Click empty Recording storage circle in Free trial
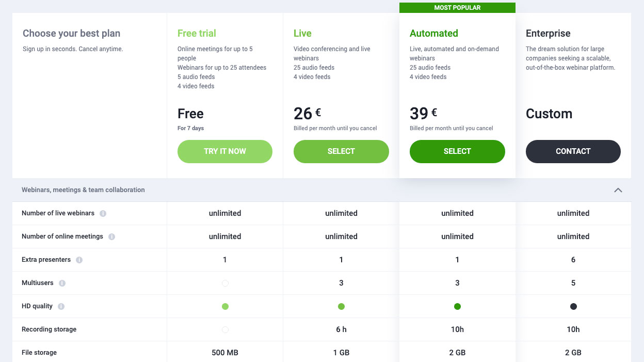 click(225, 329)
